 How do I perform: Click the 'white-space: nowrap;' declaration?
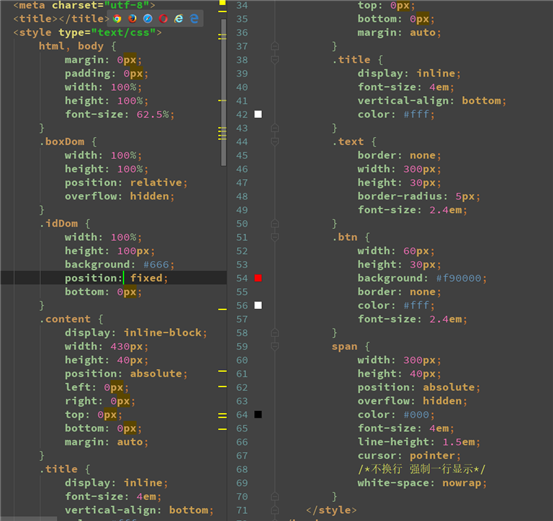(x=422, y=483)
